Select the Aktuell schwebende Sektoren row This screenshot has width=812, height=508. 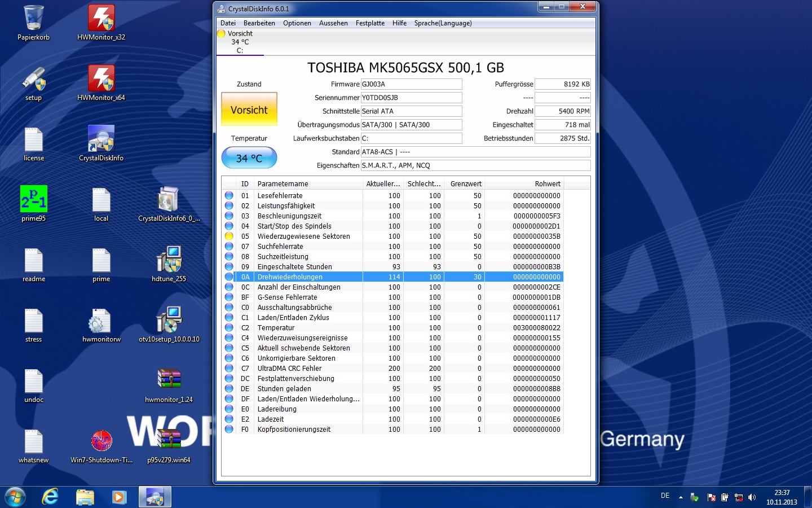pyautogui.click(x=392, y=348)
